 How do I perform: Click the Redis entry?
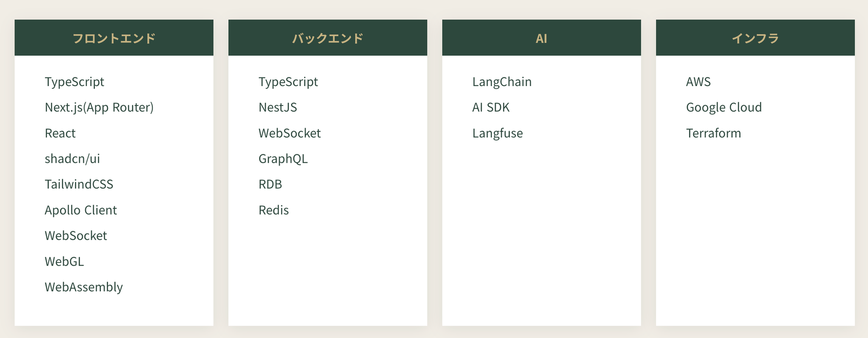pyautogui.click(x=274, y=210)
